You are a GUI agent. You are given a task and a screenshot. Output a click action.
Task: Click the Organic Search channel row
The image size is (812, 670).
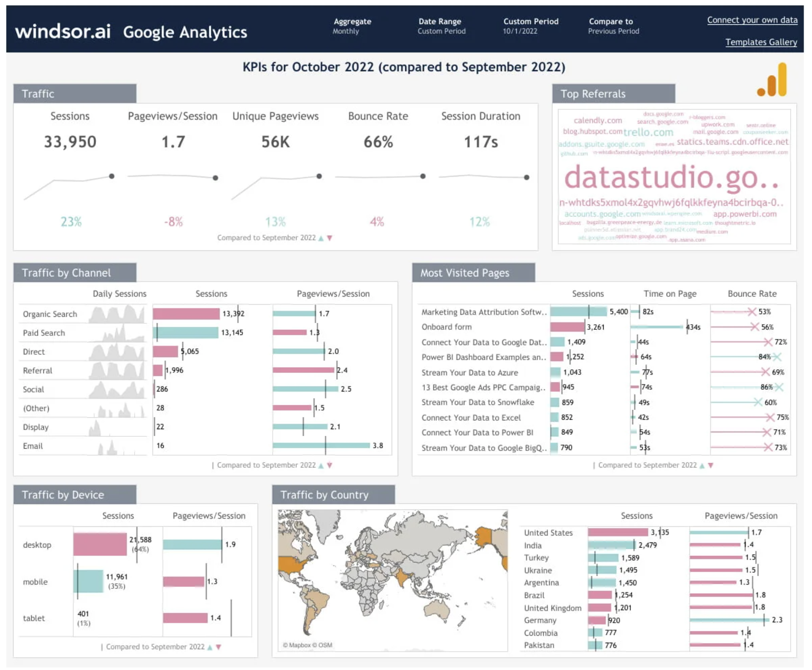pos(205,314)
